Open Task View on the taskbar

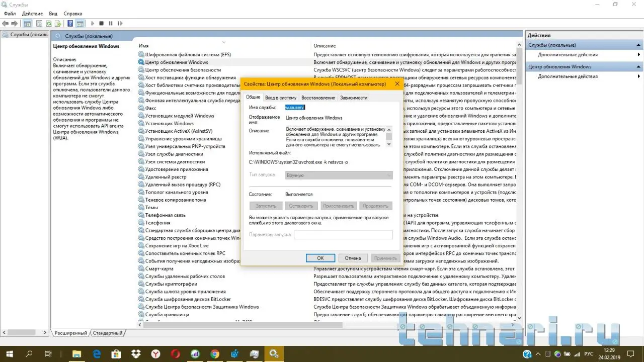[x=48, y=354]
